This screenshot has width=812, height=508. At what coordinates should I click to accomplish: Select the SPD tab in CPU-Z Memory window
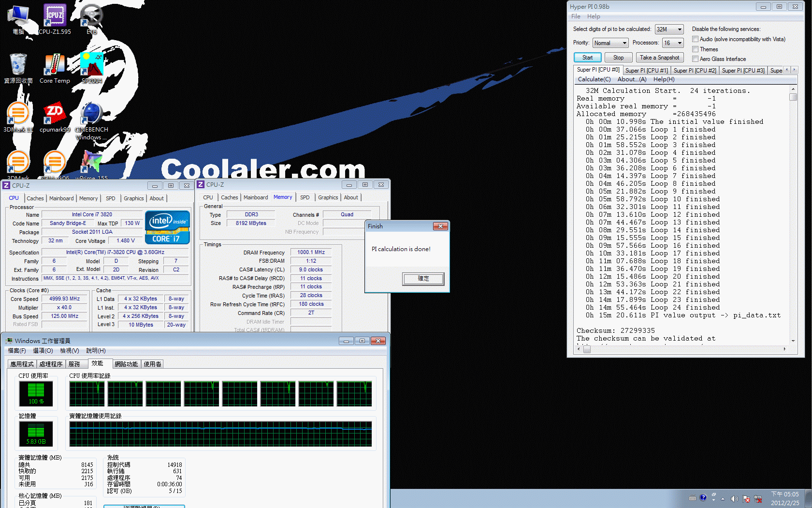[x=304, y=197]
